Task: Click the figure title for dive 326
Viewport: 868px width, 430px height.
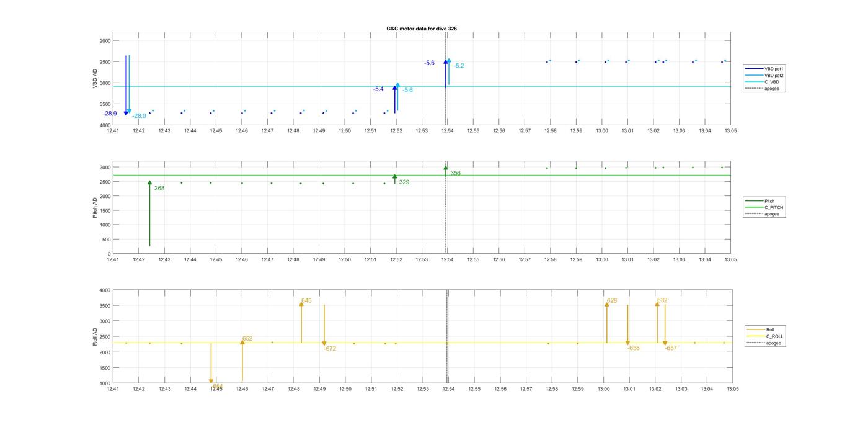Action: coord(422,29)
